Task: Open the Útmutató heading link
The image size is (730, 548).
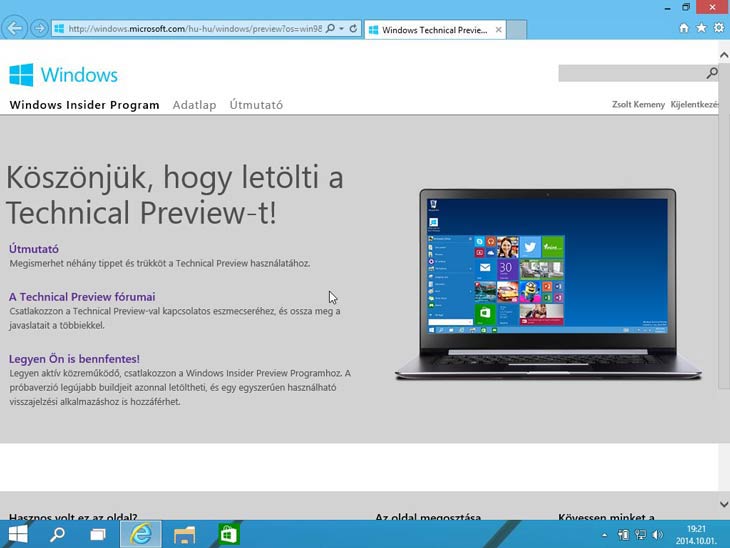Action: point(34,249)
